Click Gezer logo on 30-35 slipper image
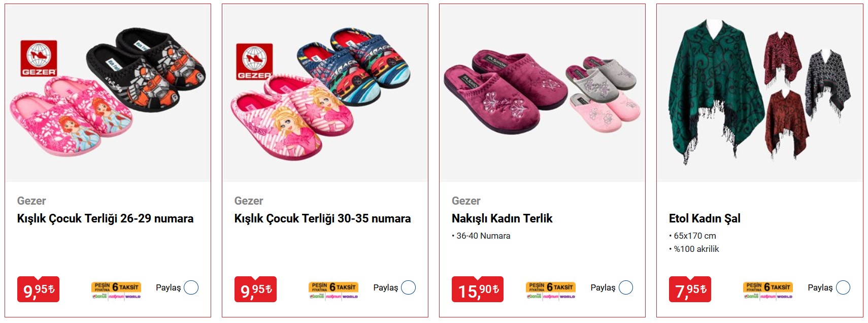868x323 pixels. coord(254,61)
